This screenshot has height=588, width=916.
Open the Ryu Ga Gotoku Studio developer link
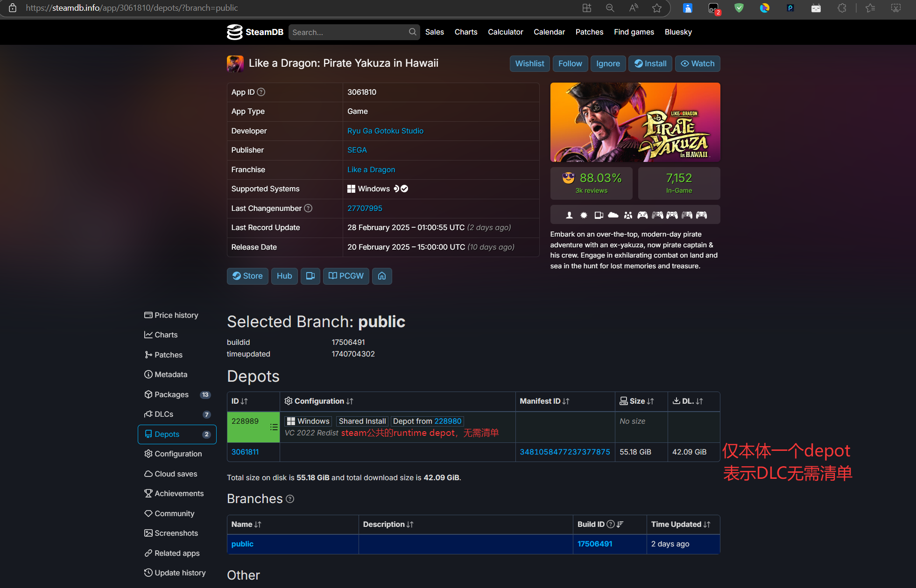[x=386, y=131]
